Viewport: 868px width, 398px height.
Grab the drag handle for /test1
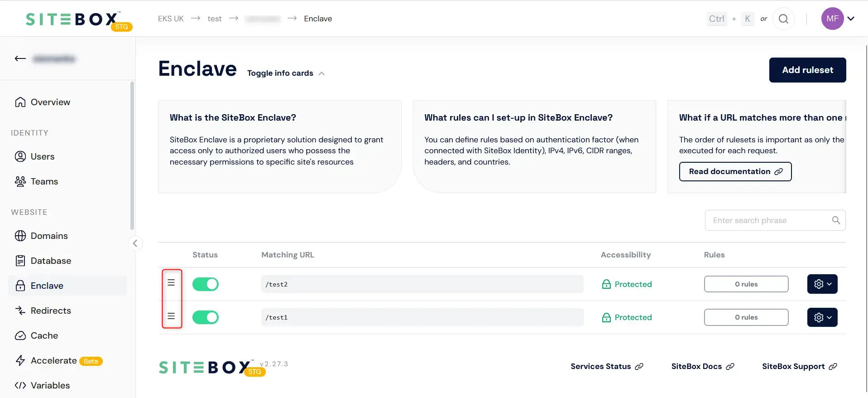point(171,316)
